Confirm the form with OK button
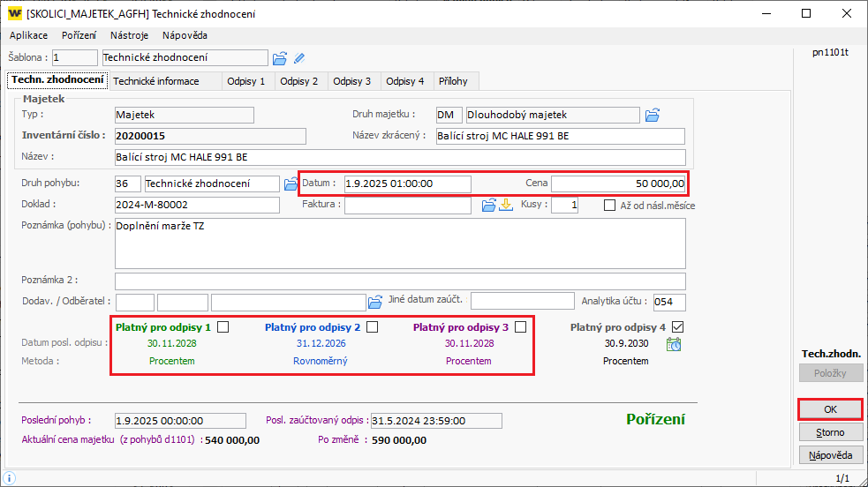This screenshot has width=868, height=487. pyautogui.click(x=830, y=409)
